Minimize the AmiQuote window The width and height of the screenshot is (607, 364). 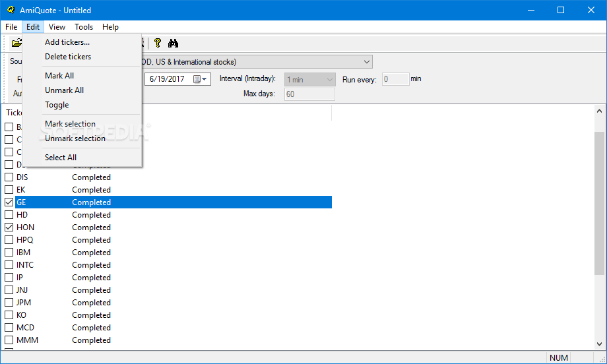530,10
